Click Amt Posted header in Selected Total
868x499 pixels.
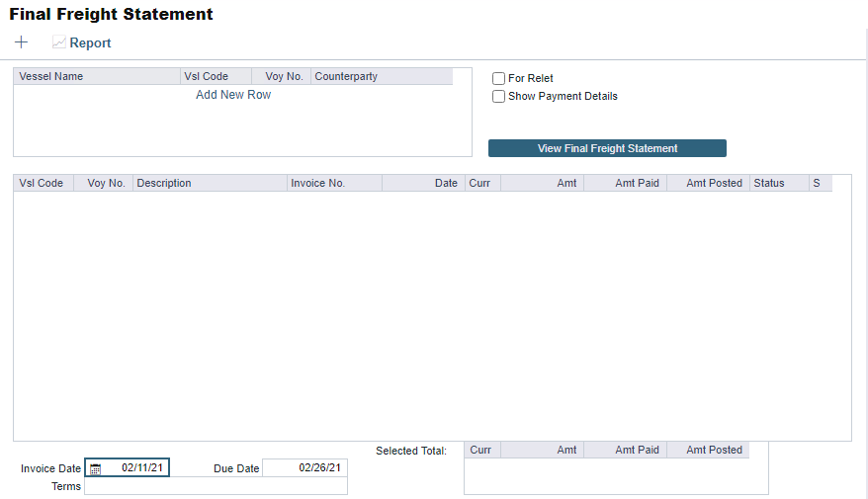tap(708, 450)
